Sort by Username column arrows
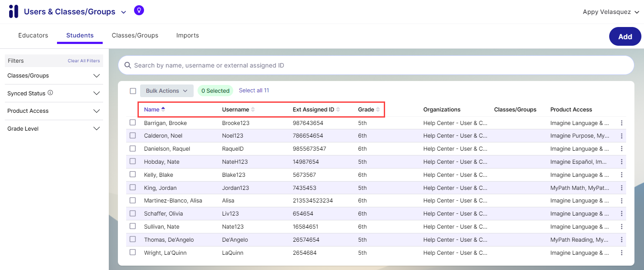This screenshot has height=270, width=644. point(253,109)
